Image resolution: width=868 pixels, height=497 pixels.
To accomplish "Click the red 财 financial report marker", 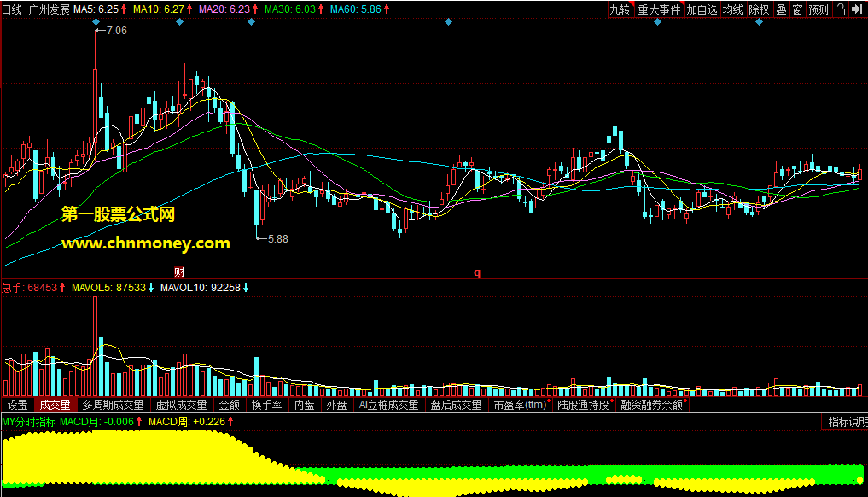I will [x=179, y=272].
